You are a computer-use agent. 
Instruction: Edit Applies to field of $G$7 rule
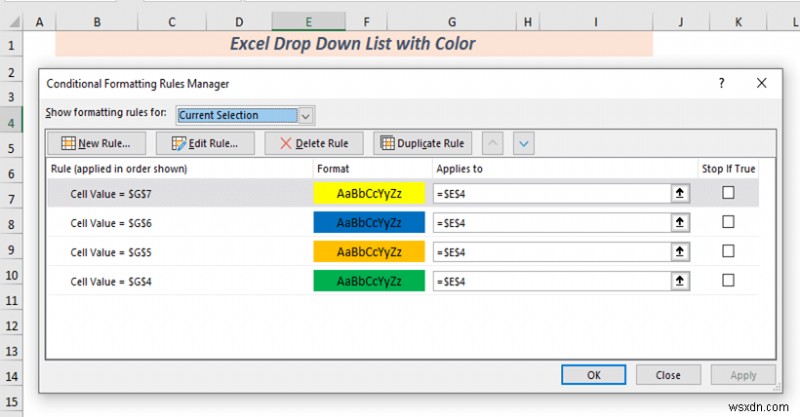(x=552, y=193)
